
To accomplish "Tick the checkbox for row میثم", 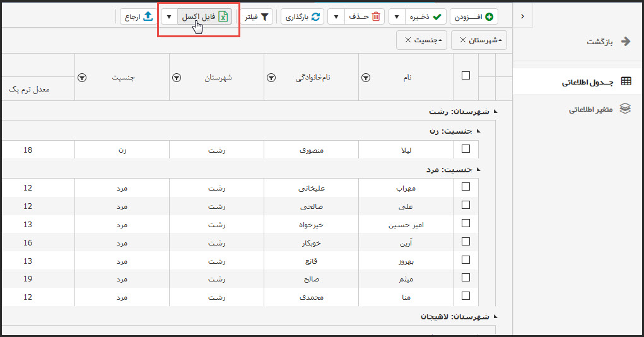I will pos(465,278).
